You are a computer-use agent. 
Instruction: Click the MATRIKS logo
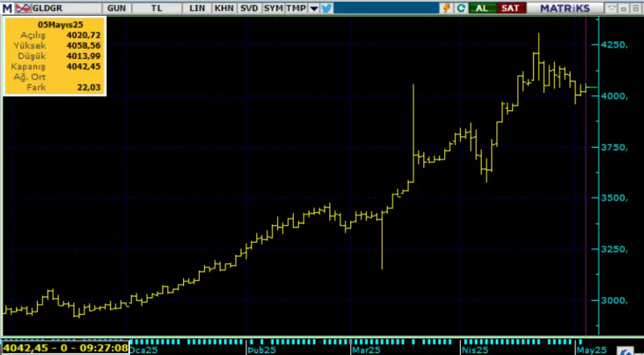pos(565,8)
